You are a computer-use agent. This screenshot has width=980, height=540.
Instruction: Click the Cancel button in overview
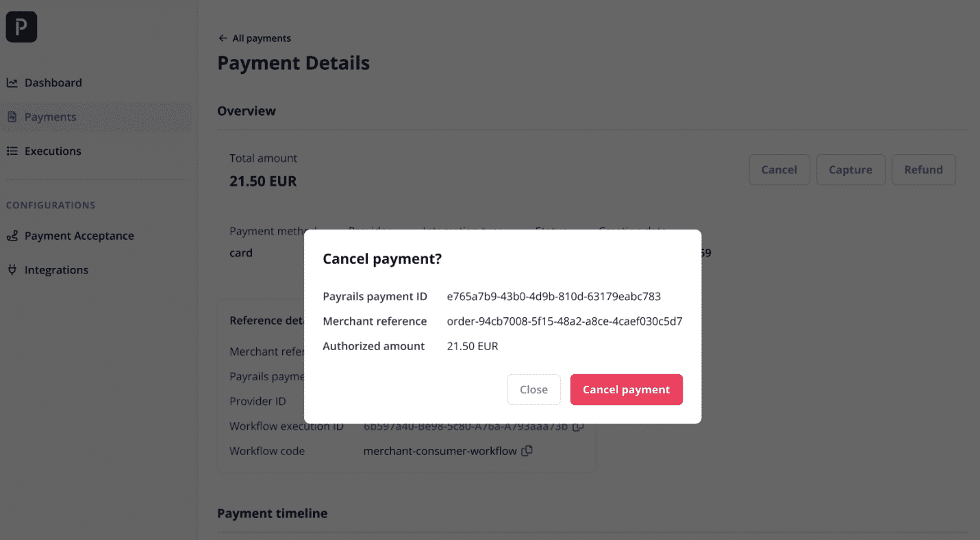[x=779, y=170]
